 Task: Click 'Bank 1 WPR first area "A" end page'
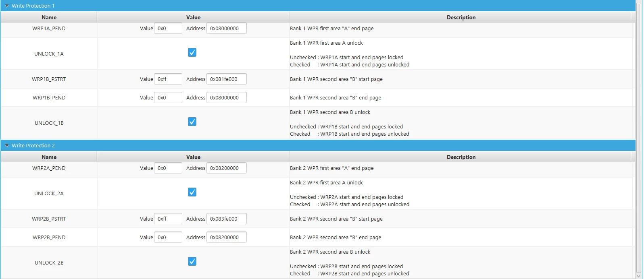331,28
